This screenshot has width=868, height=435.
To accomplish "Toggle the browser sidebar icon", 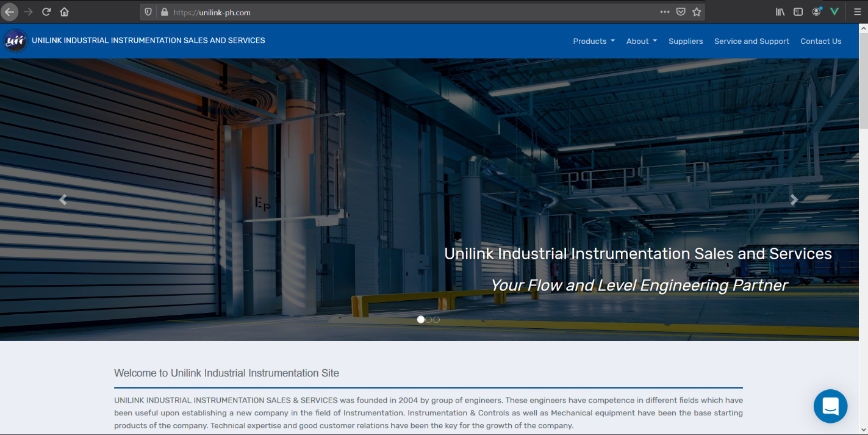I will pos(798,12).
